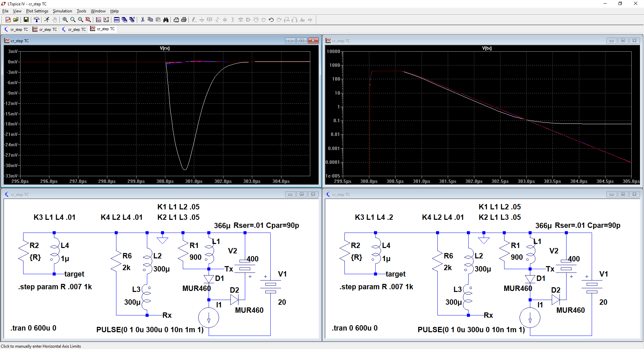Click the Zoom In magnifier icon
Viewport: 644px width, 349px height.
65,20
